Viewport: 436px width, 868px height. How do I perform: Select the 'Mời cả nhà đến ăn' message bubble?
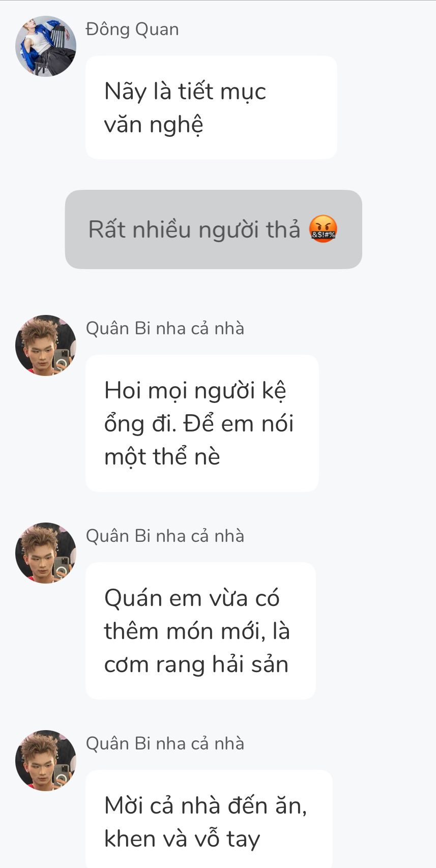[x=209, y=819]
